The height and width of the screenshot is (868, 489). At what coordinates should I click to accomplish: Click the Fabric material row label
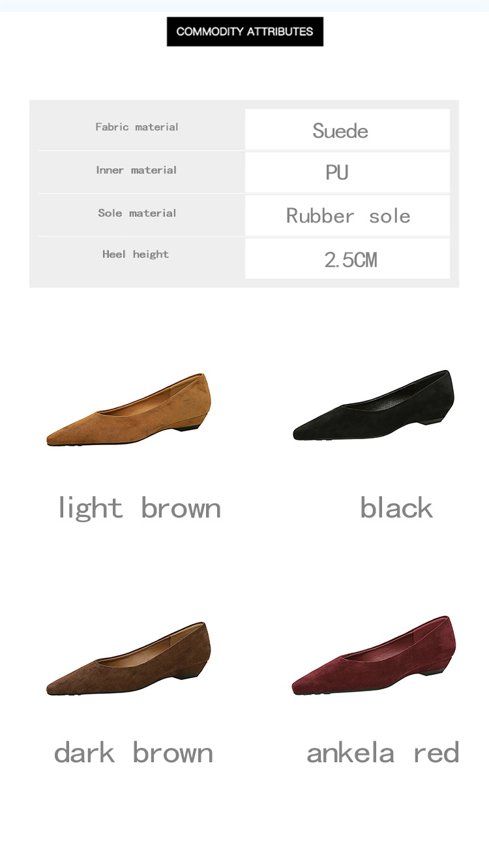[x=137, y=127]
